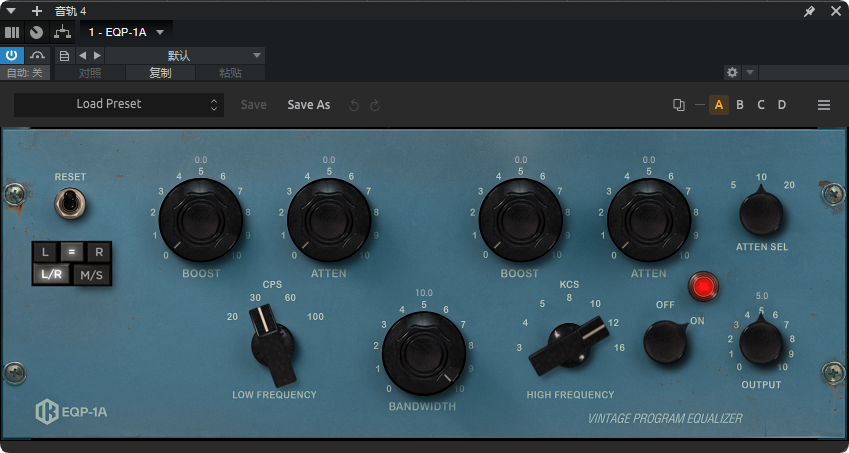Viewport: 849px width, 453px height.
Task: Go to next preset arrow
Action: [97, 55]
